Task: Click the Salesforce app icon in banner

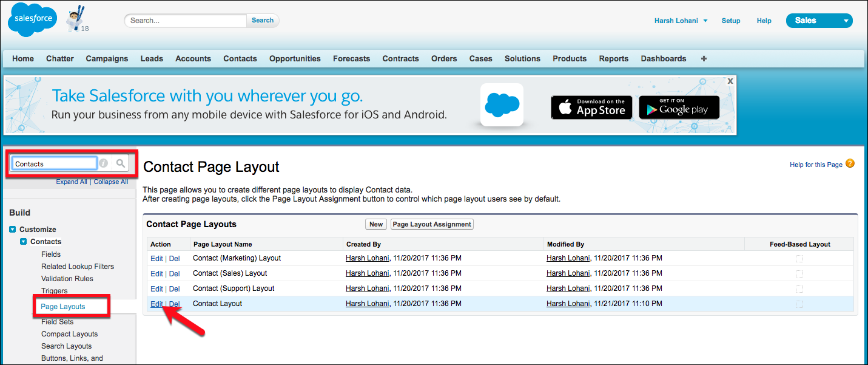Action: pyautogui.click(x=502, y=104)
